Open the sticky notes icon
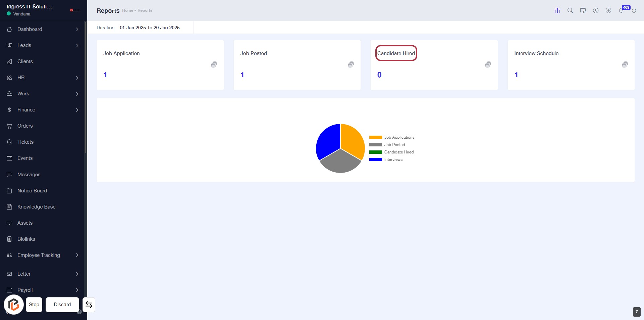 583,10
